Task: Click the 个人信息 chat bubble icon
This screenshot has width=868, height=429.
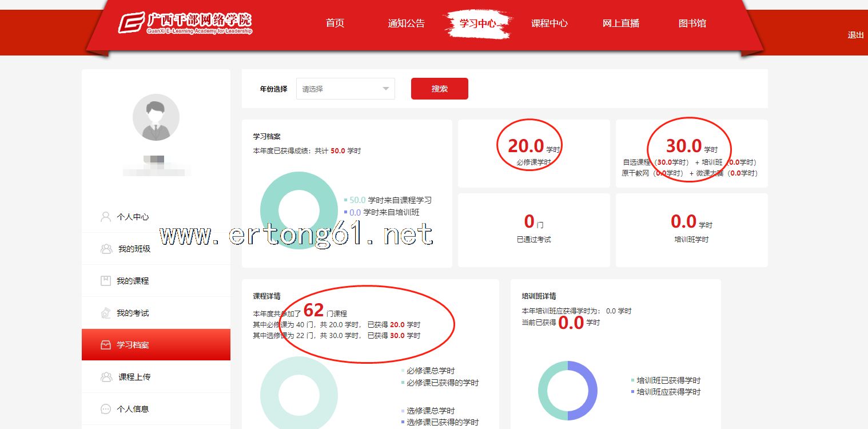Action: click(106, 409)
